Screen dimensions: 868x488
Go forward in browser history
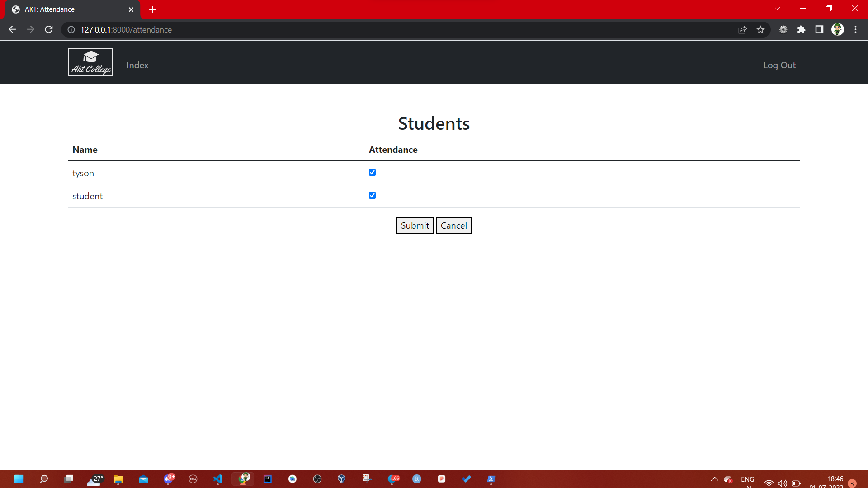[x=30, y=29]
